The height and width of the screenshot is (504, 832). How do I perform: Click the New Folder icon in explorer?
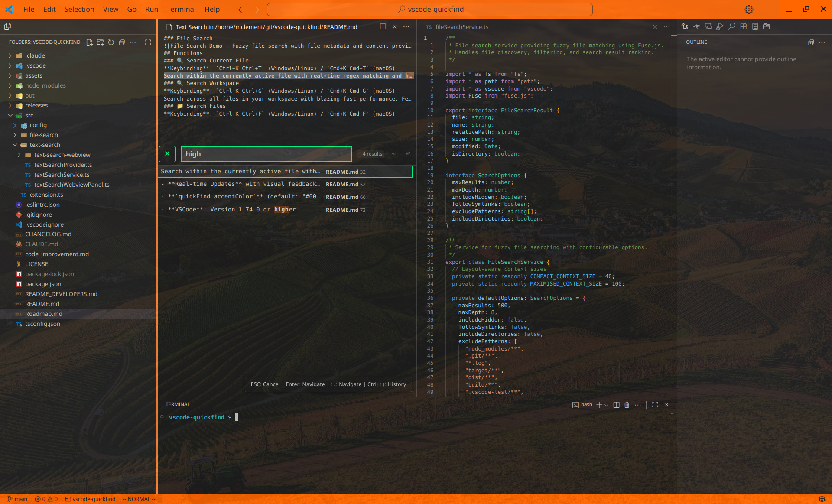coord(100,42)
